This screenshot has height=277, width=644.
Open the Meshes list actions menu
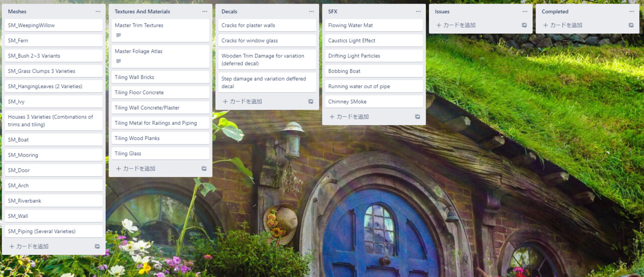tap(98, 12)
